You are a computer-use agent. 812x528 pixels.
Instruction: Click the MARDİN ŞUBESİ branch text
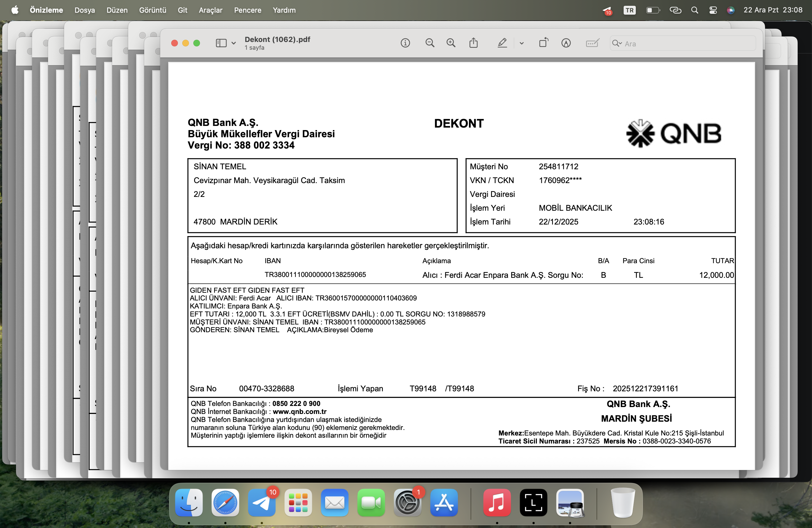[x=636, y=419]
